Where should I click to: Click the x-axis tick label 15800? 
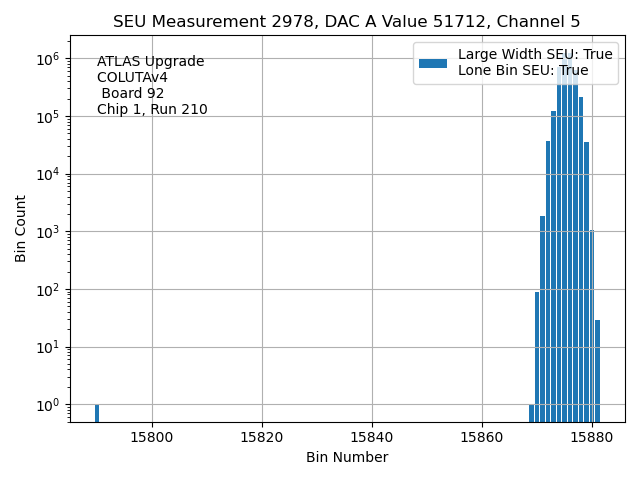click(x=152, y=437)
